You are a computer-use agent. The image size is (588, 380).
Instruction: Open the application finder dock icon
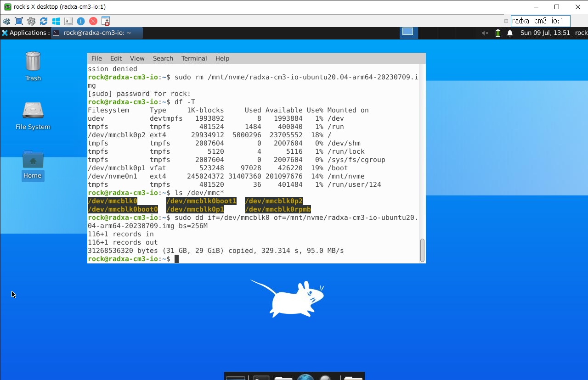tap(326, 377)
